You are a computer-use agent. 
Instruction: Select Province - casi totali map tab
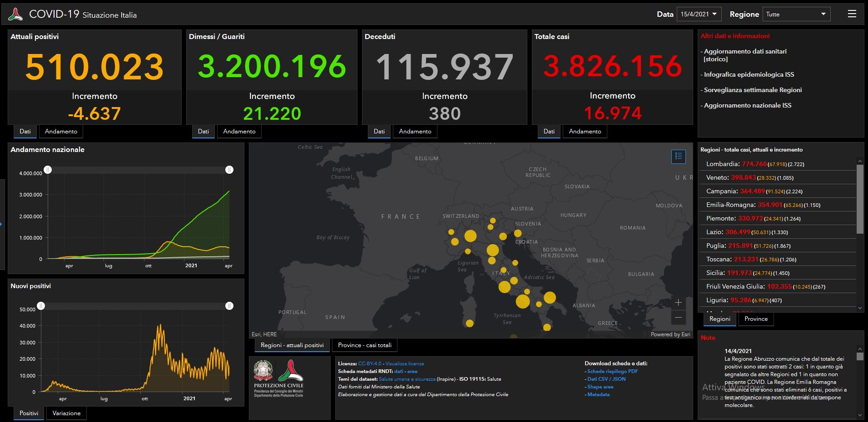click(x=365, y=345)
